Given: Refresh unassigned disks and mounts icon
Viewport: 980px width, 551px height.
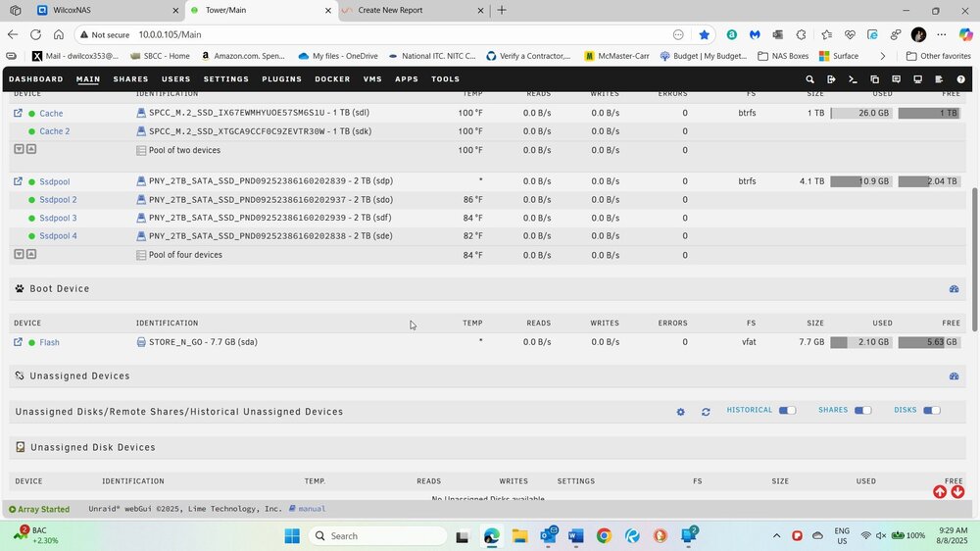Looking at the screenshot, I should coord(706,412).
